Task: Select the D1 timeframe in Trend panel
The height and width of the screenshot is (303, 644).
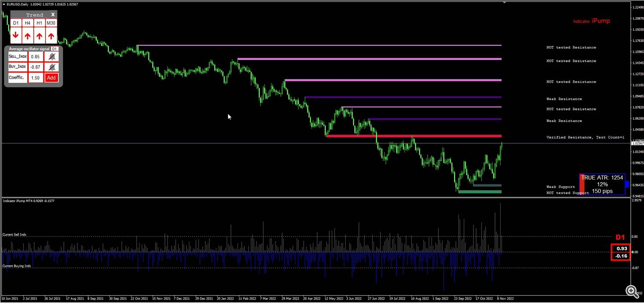Action: [x=15, y=23]
